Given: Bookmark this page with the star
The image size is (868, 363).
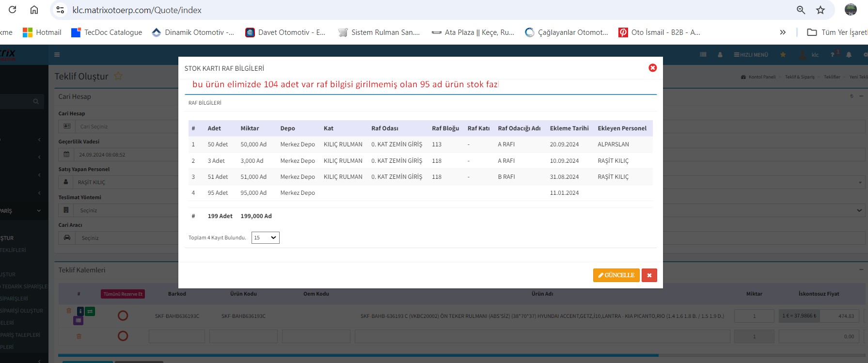Looking at the screenshot, I should tap(821, 10).
